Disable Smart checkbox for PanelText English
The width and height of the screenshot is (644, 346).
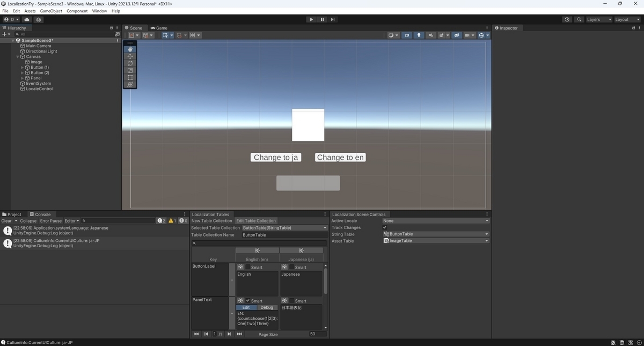click(248, 301)
